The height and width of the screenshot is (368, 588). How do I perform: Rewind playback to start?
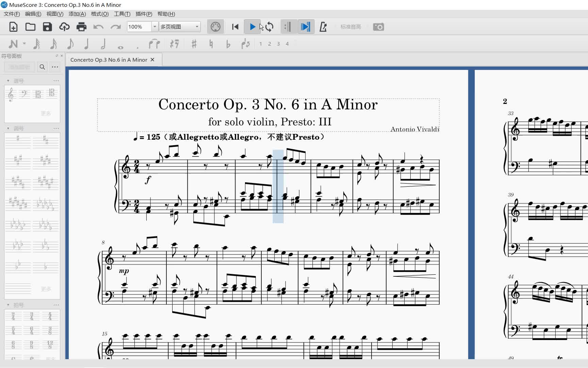point(235,27)
